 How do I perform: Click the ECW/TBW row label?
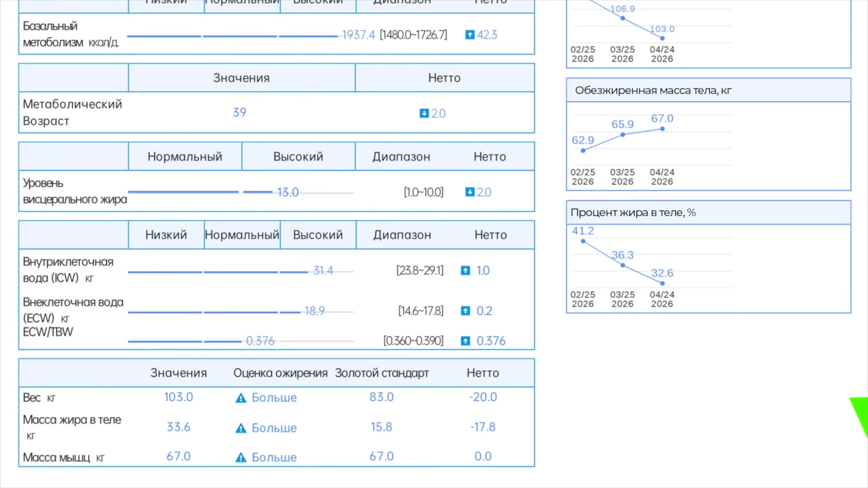click(48, 332)
